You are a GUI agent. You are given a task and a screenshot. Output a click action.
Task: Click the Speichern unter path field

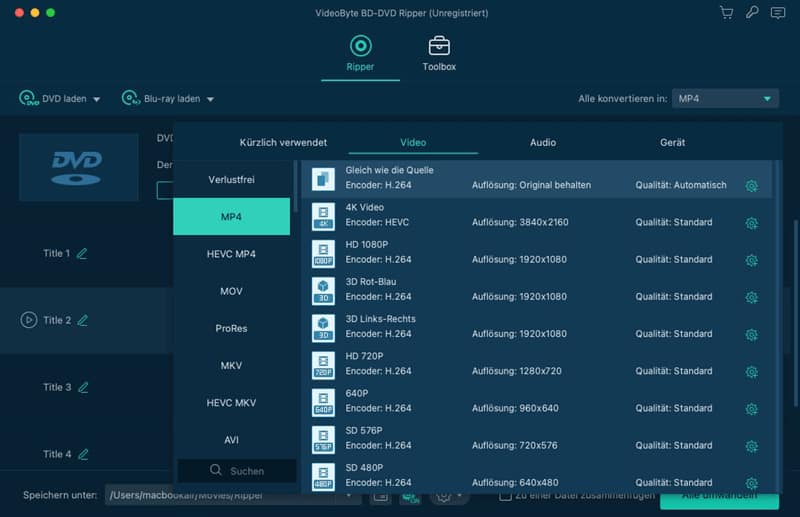coord(233,495)
